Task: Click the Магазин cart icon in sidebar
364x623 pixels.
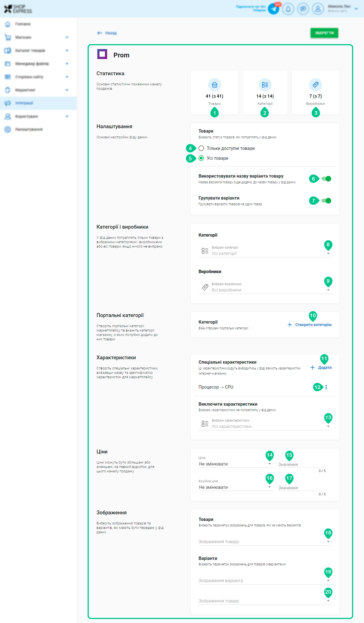Action: 8,37
